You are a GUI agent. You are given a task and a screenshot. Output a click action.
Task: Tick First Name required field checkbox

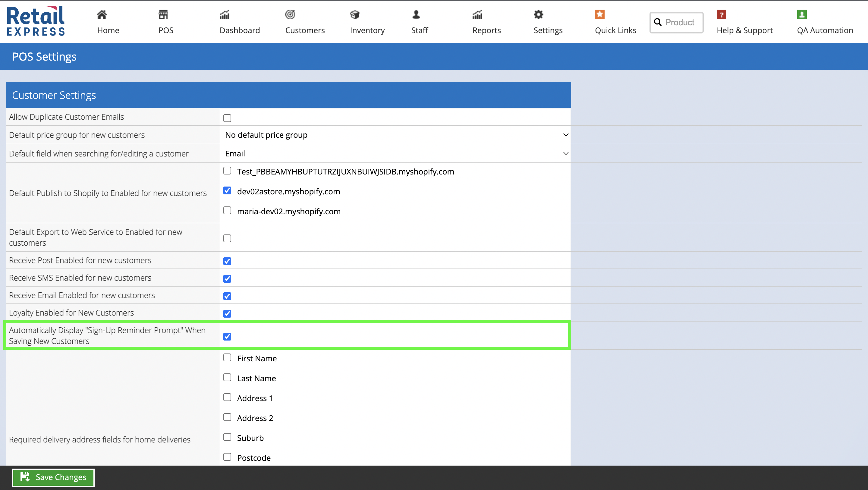coord(227,358)
